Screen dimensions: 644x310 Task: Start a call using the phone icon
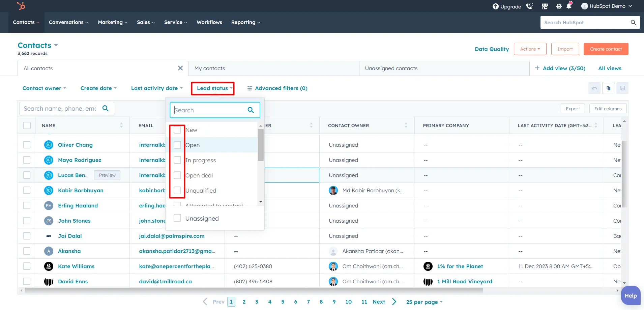[x=530, y=6]
